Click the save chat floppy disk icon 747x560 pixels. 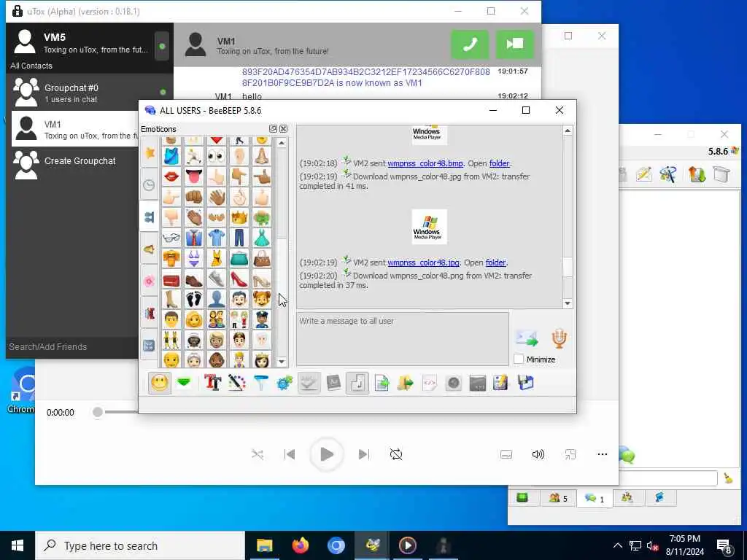(x=525, y=383)
